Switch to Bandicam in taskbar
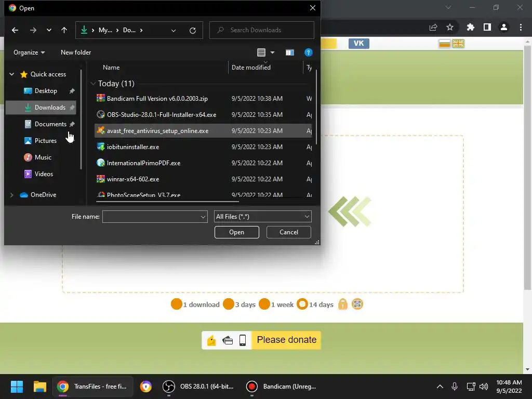This screenshot has height=399, width=532. [x=282, y=387]
